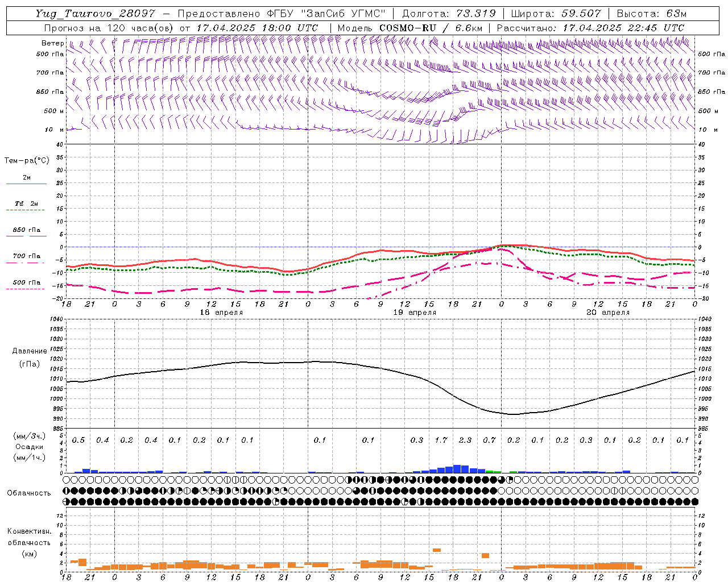Click the Давление pressure panel label

tap(30, 351)
